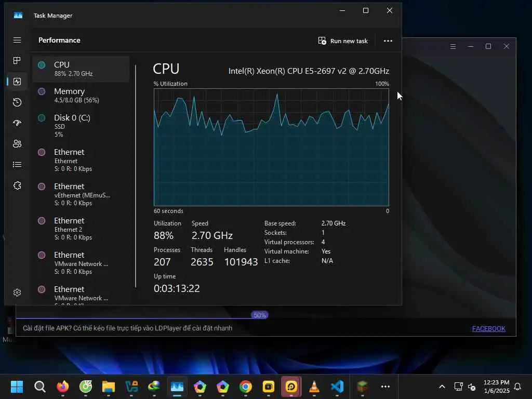Click the processes count 207
The height and width of the screenshot is (399, 532).
click(x=162, y=262)
